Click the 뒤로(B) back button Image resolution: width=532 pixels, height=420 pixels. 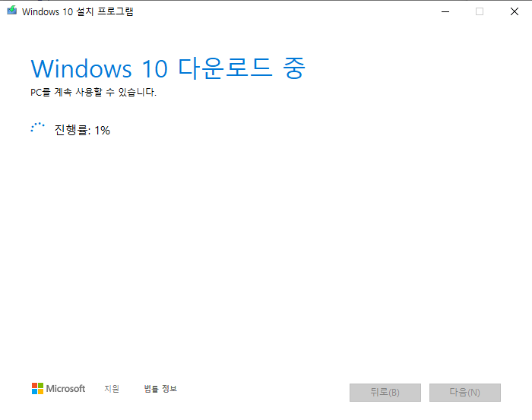385,393
